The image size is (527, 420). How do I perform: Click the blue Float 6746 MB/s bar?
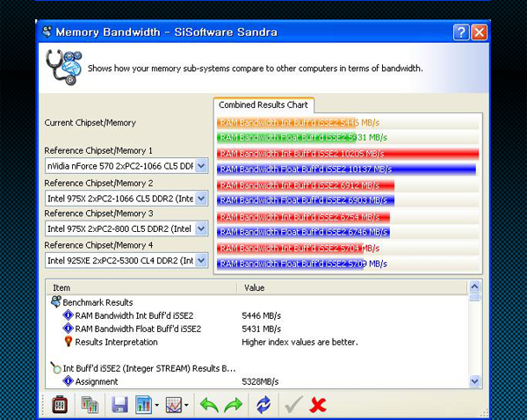(304, 232)
